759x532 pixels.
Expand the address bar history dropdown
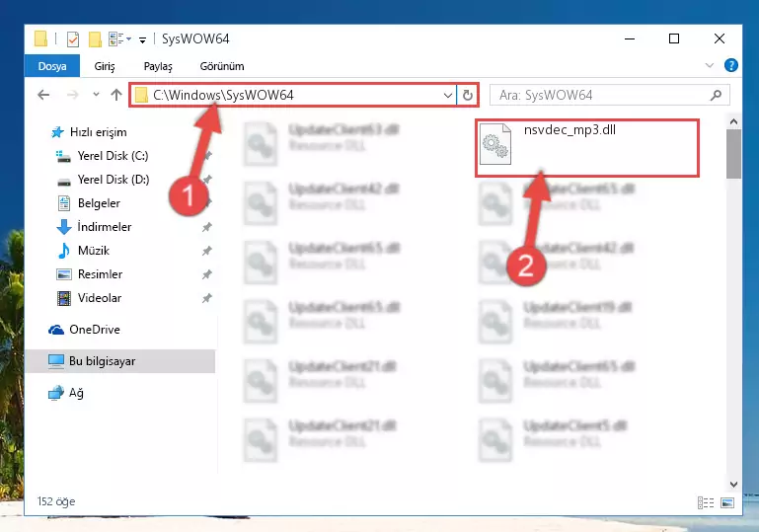tap(448, 96)
